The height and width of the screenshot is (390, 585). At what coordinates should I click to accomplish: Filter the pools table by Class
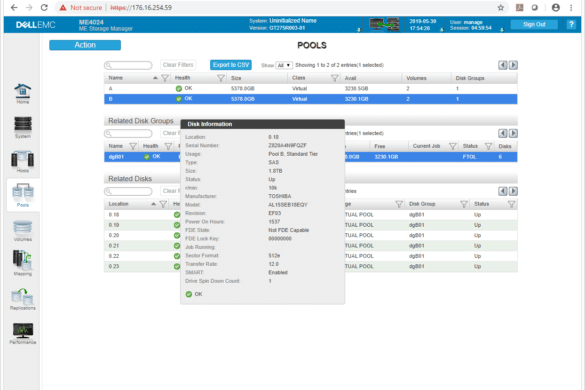pos(335,78)
